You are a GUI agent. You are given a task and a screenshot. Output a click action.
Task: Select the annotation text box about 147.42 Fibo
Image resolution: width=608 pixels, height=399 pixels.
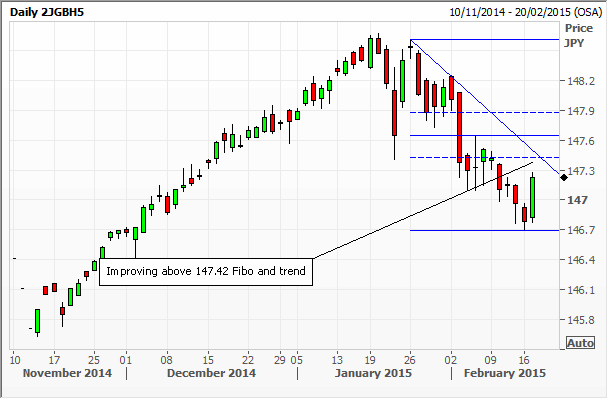pos(206,272)
